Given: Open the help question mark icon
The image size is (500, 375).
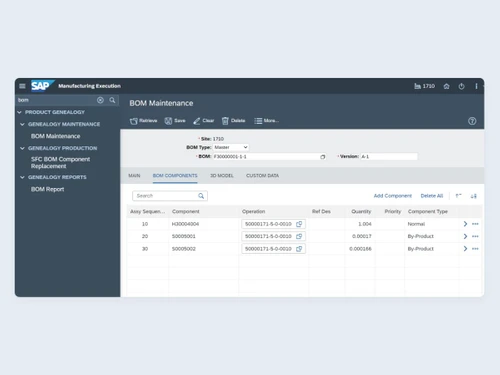Looking at the screenshot, I should pyautogui.click(x=472, y=121).
